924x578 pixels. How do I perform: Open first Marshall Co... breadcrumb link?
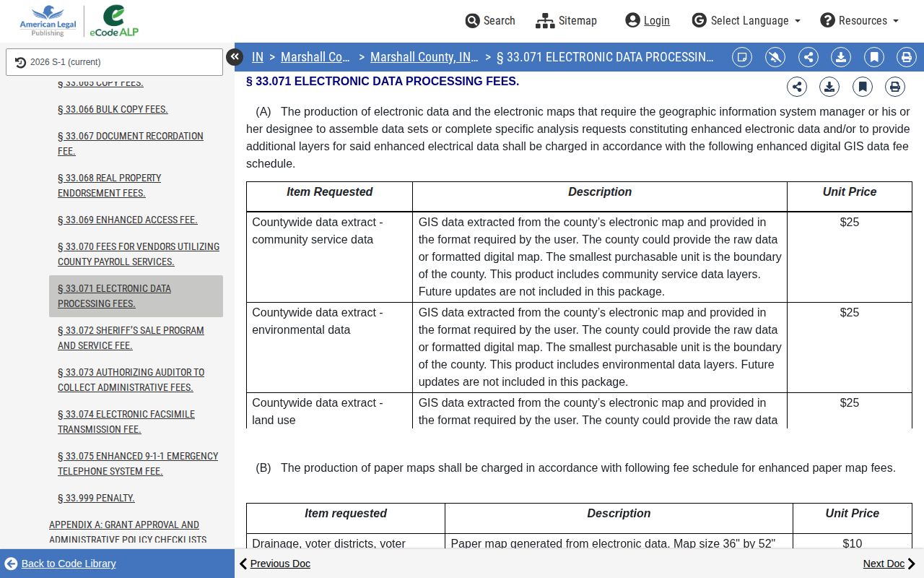(315, 57)
